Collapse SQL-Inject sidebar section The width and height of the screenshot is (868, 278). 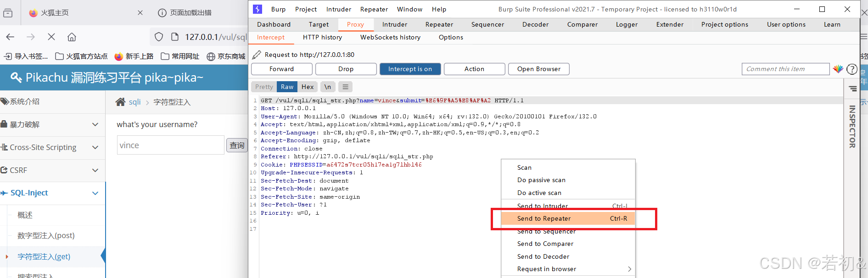tap(52, 193)
